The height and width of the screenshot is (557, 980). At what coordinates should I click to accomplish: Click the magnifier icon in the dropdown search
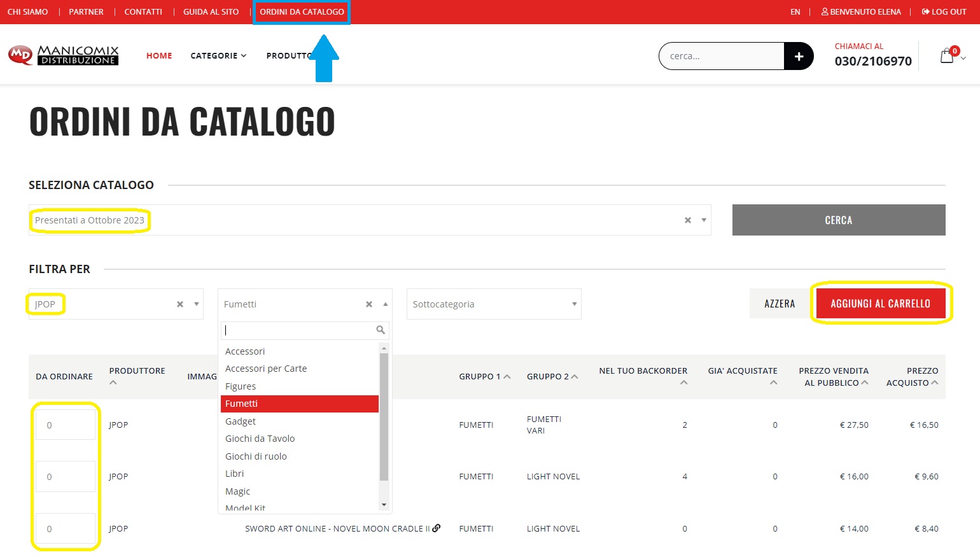(381, 330)
